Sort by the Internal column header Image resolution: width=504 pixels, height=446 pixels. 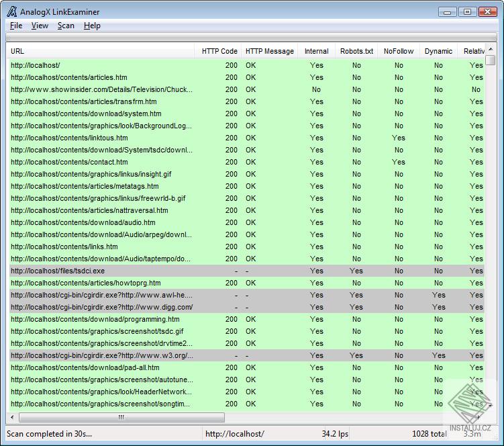point(317,51)
